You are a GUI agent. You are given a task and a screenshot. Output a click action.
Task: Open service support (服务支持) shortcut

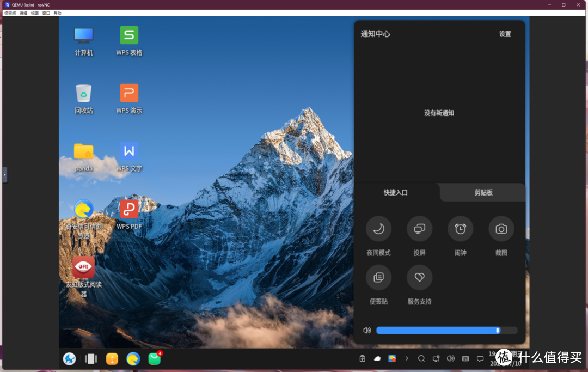(x=419, y=278)
